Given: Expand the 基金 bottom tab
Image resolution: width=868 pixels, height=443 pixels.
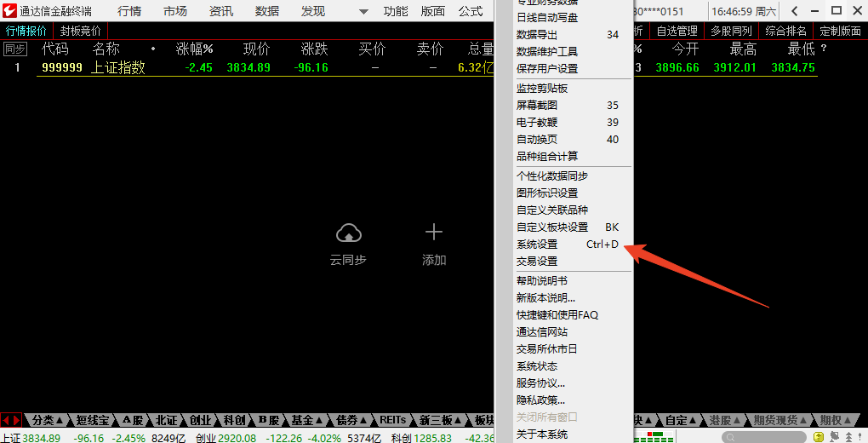Looking at the screenshot, I should pos(307,420).
